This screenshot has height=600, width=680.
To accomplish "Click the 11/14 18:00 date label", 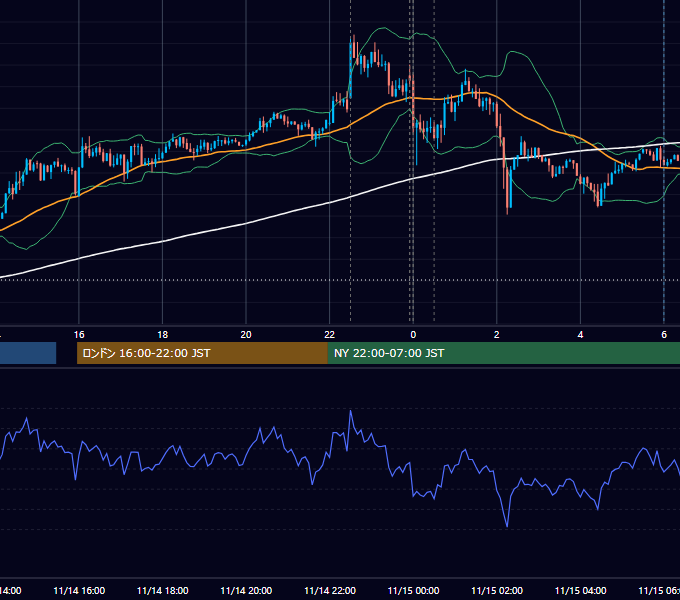I will point(163,591).
